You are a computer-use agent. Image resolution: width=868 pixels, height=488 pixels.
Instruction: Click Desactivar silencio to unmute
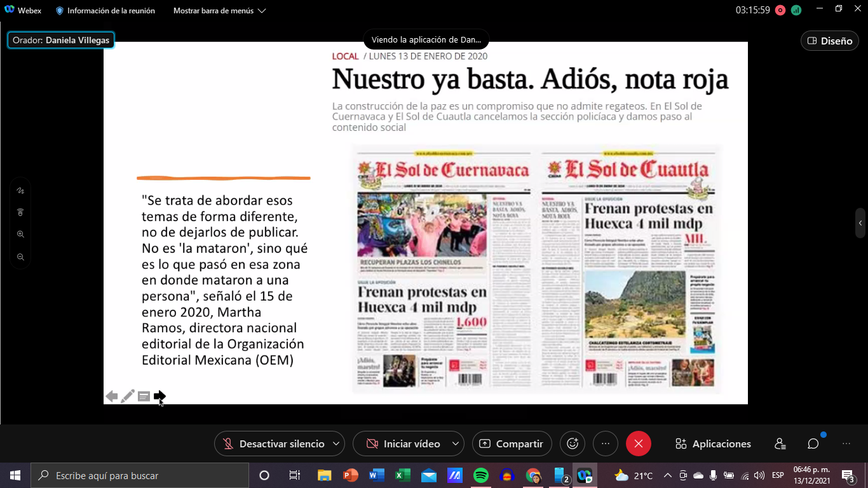[x=273, y=444]
